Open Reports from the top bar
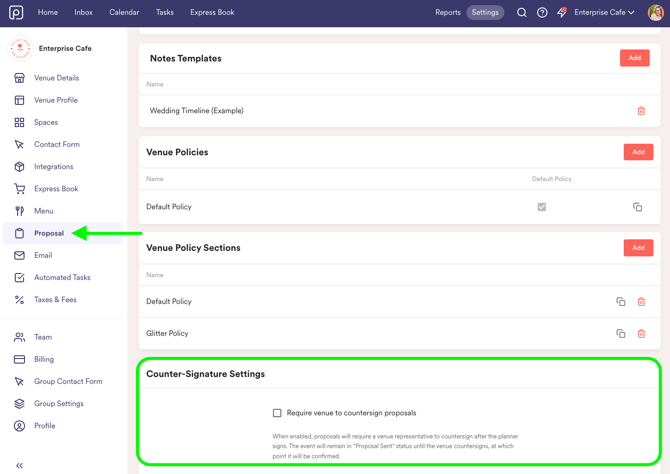 448,13
